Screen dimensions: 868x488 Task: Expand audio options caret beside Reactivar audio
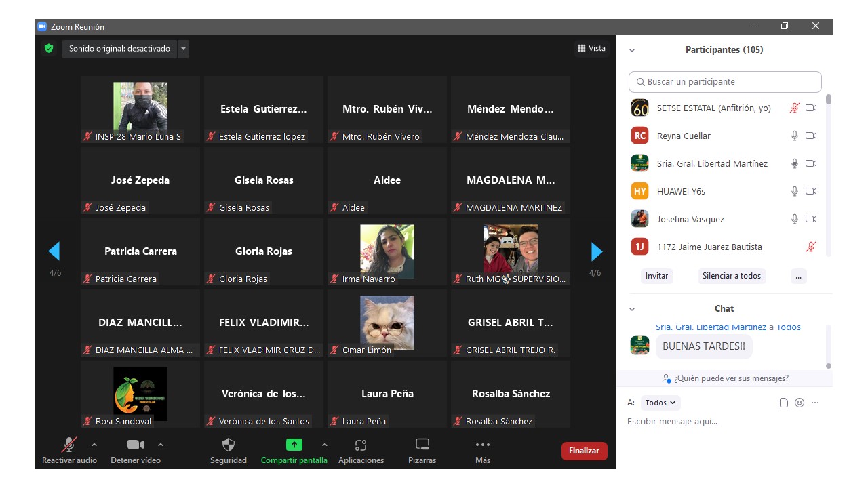pyautogui.click(x=94, y=445)
